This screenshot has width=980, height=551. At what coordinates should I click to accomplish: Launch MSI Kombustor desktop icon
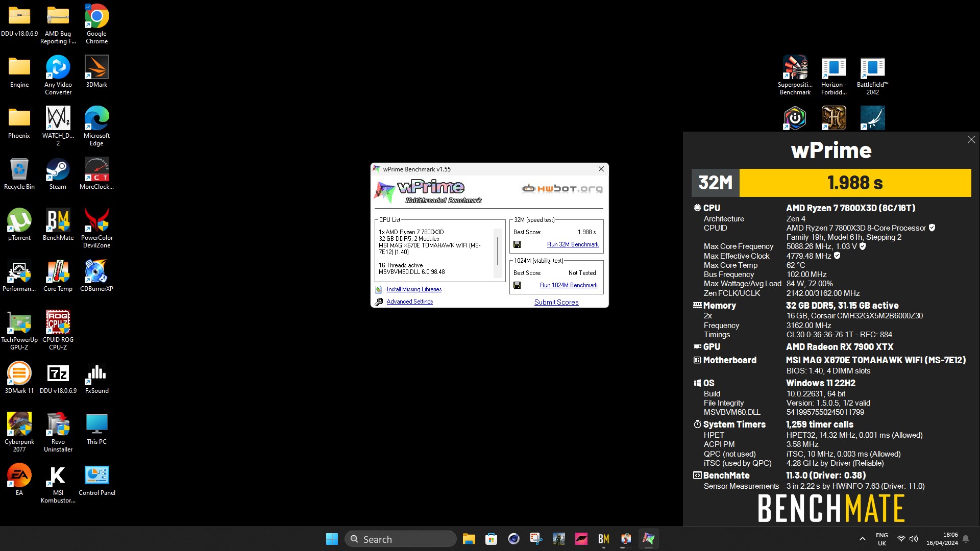click(58, 483)
